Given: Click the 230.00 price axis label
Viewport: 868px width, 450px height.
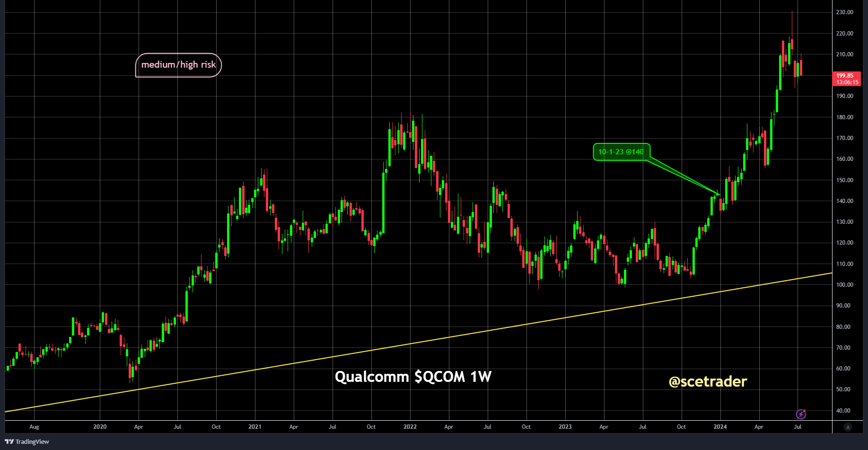Looking at the screenshot, I should point(845,12).
